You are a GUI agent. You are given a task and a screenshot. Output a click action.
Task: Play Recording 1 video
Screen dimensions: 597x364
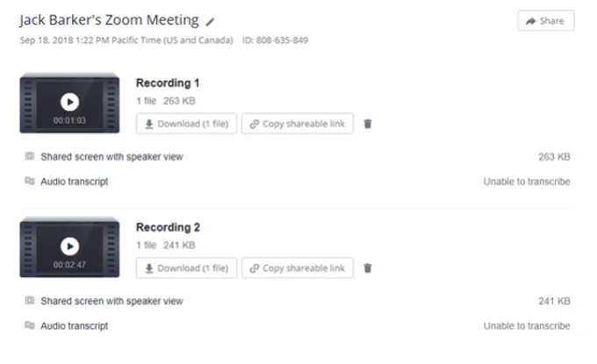[69, 103]
